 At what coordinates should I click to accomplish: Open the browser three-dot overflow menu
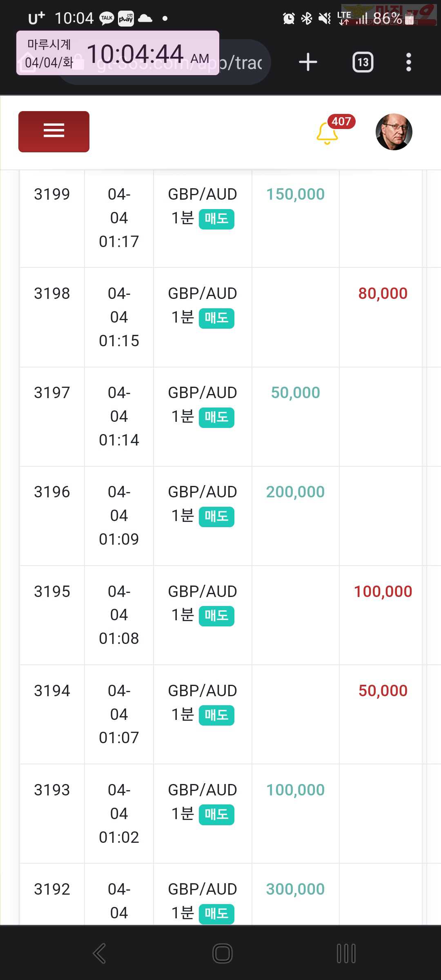(x=408, y=62)
